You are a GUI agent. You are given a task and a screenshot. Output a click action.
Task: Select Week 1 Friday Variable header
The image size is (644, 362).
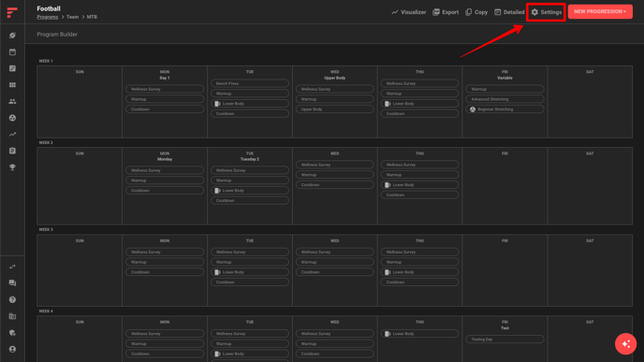[x=505, y=78]
